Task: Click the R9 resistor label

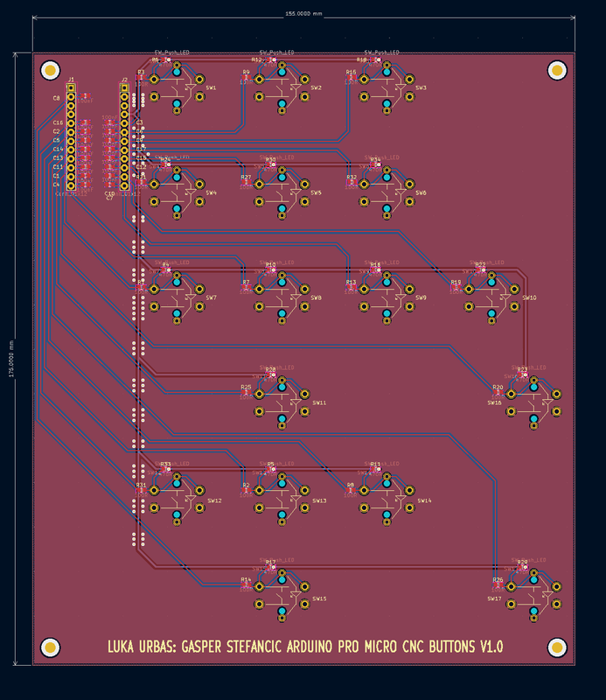Action: [x=246, y=72]
